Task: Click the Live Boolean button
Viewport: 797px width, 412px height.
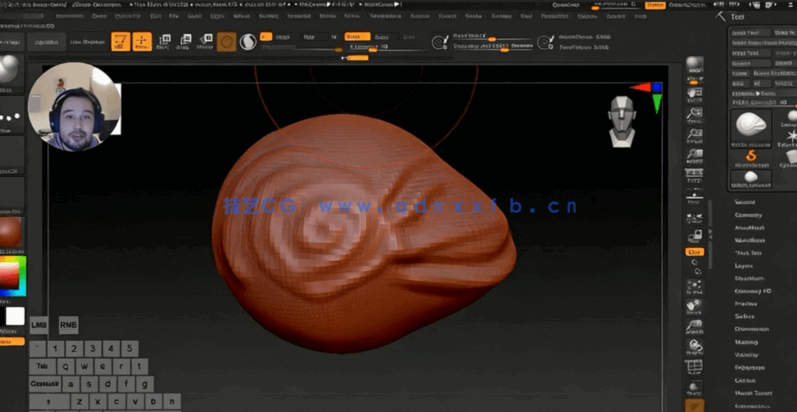Action: (87, 42)
